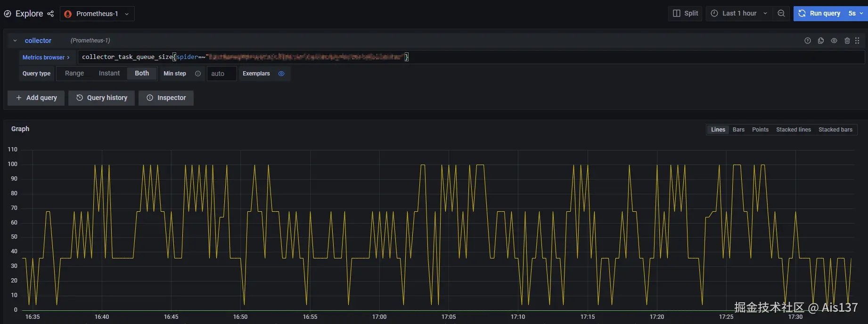Image resolution: width=868 pixels, height=324 pixels.
Task: Toggle Exemplars eye icon
Action: point(281,74)
